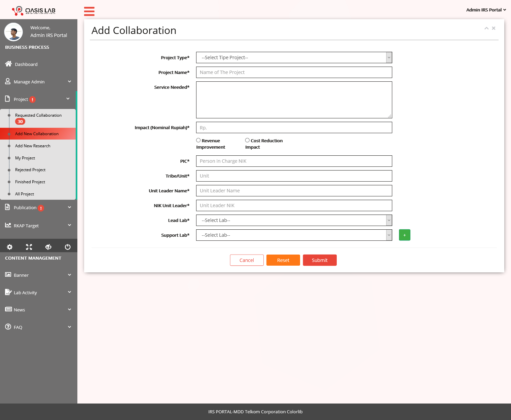Expand the News chevron
This screenshot has height=420, width=511.
(x=69, y=309)
